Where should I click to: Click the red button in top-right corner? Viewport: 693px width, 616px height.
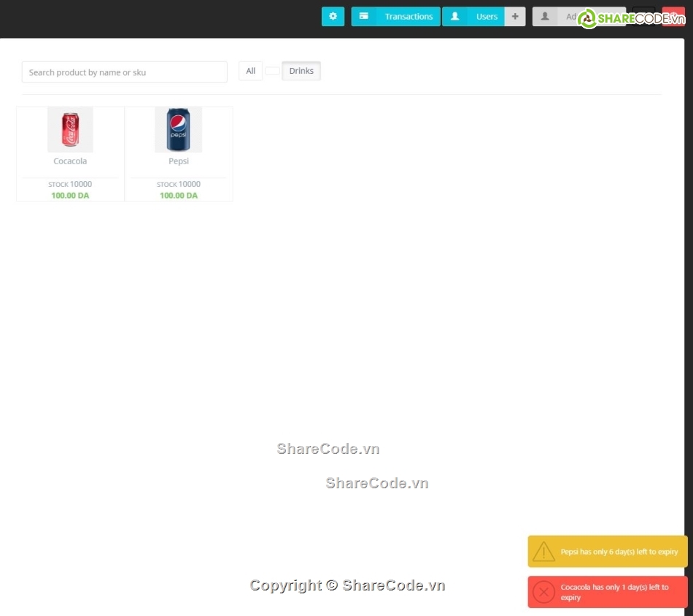[x=673, y=17]
